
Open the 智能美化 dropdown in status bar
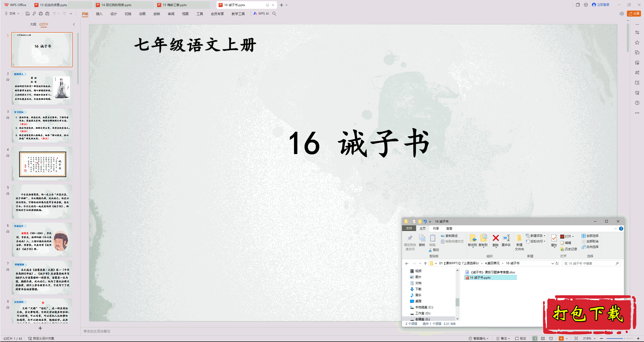[x=478, y=338]
